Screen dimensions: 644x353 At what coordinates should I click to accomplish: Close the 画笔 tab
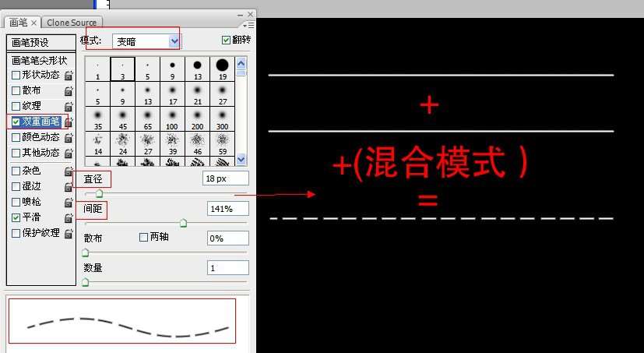pyautogui.click(x=34, y=23)
